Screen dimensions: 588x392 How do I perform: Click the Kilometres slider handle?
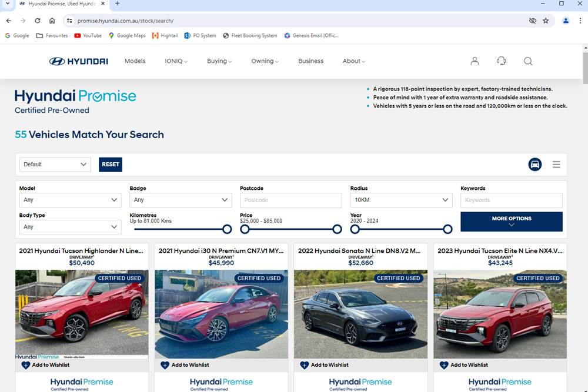[x=227, y=229]
